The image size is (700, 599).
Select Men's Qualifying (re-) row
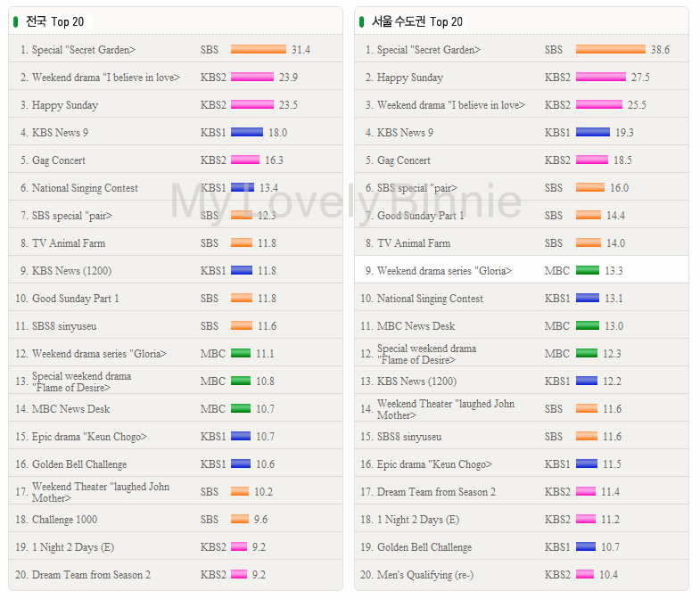coord(521,575)
